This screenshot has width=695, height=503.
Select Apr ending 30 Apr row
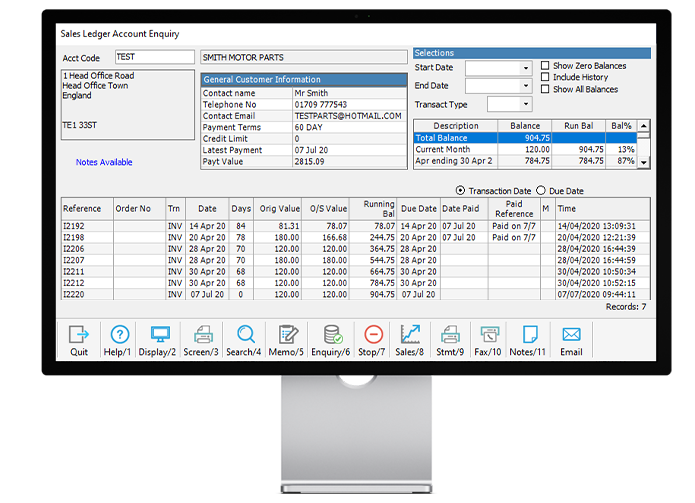point(525,161)
